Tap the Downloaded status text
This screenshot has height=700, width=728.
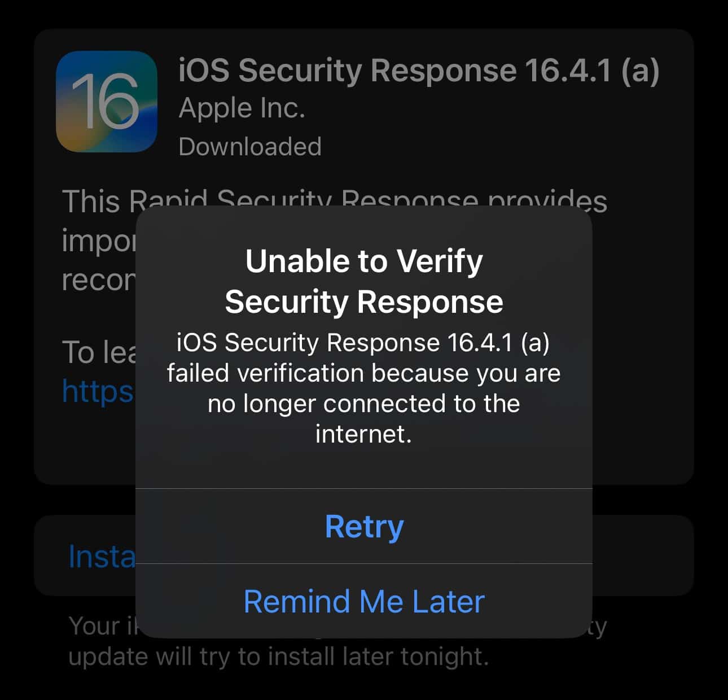tap(250, 147)
